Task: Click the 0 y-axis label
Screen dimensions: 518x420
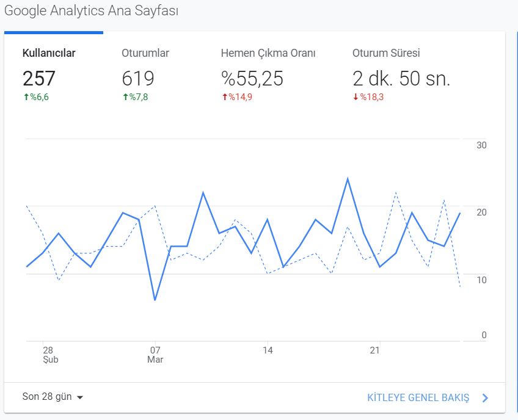Action: (484, 335)
